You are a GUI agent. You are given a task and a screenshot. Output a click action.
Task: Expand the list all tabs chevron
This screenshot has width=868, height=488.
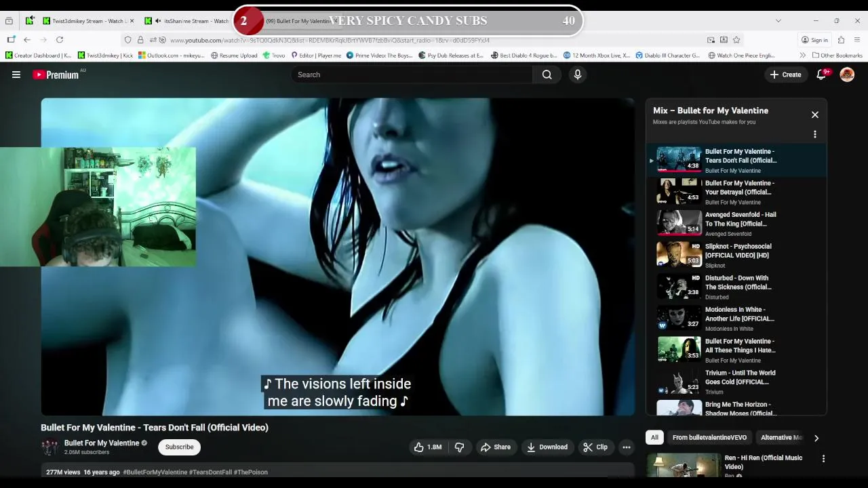coord(778,21)
